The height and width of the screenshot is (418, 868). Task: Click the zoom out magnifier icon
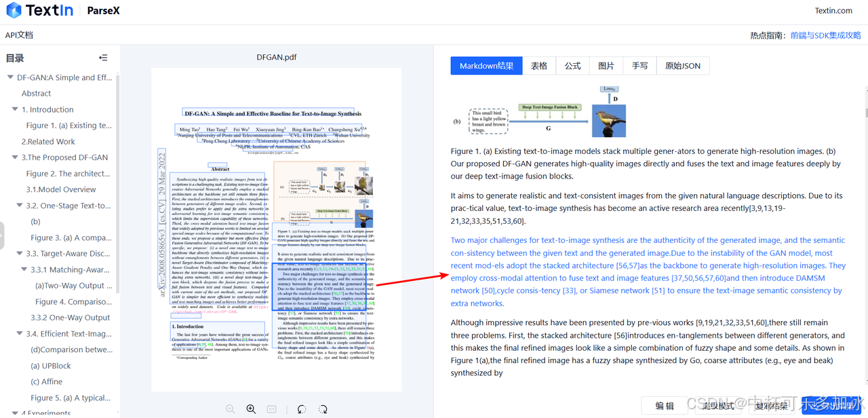click(231, 408)
